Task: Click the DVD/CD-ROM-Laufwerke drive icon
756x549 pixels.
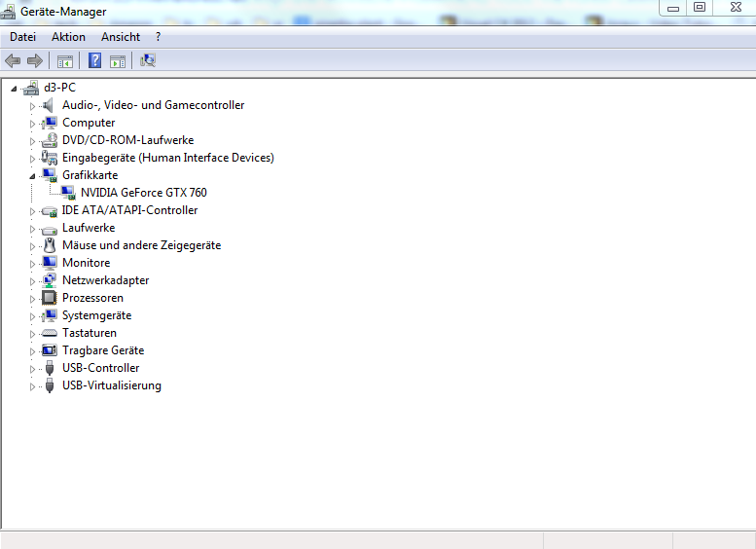Action: pyautogui.click(x=50, y=140)
